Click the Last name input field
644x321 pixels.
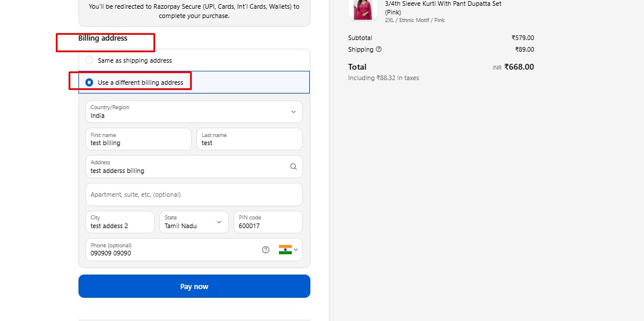click(x=249, y=139)
